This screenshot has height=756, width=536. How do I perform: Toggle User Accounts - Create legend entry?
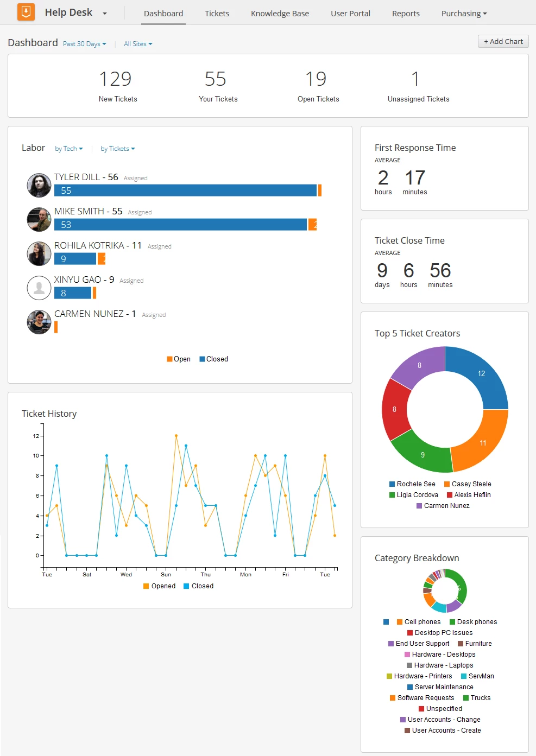(x=443, y=730)
